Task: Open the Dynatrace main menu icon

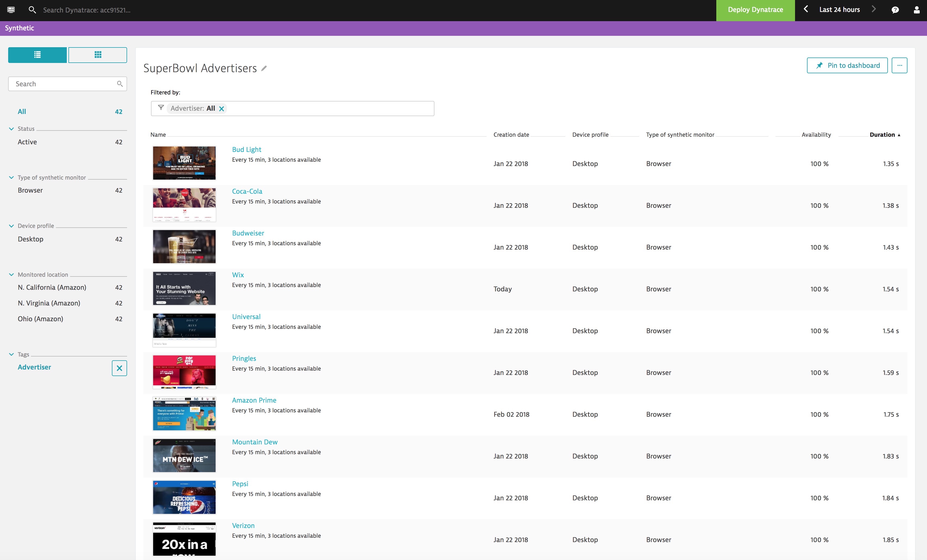Action: click(11, 10)
